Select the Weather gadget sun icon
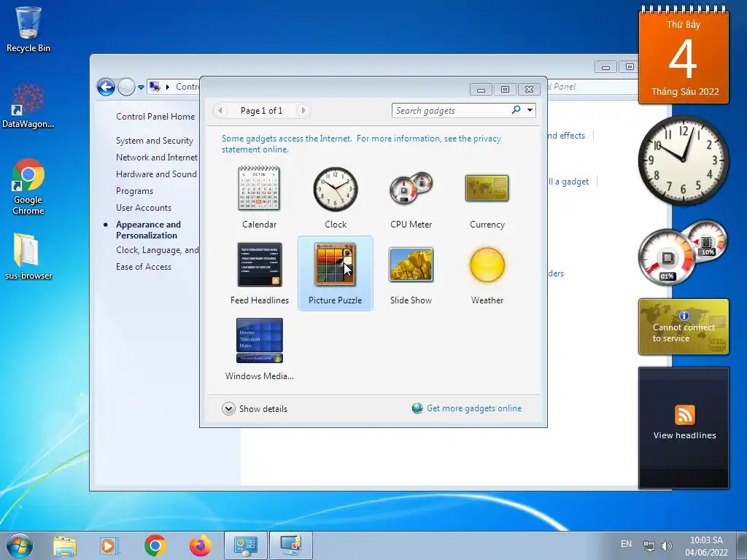Image resolution: width=747 pixels, height=560 pixels. 487,265
